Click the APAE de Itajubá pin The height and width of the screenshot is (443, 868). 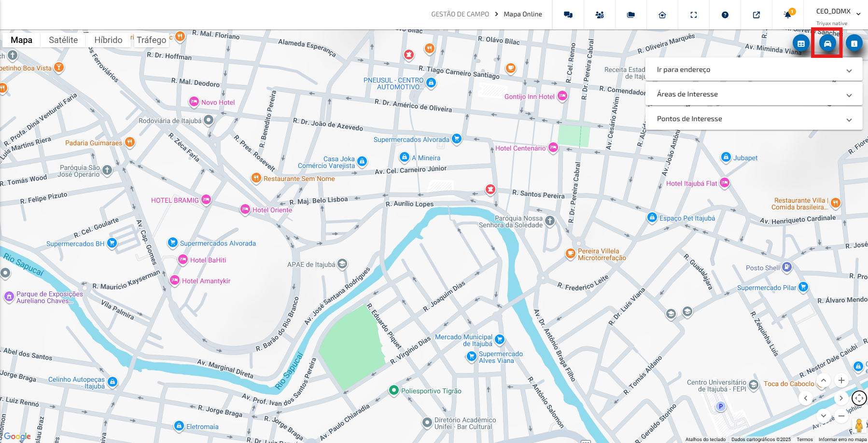[x=342, y=264]
